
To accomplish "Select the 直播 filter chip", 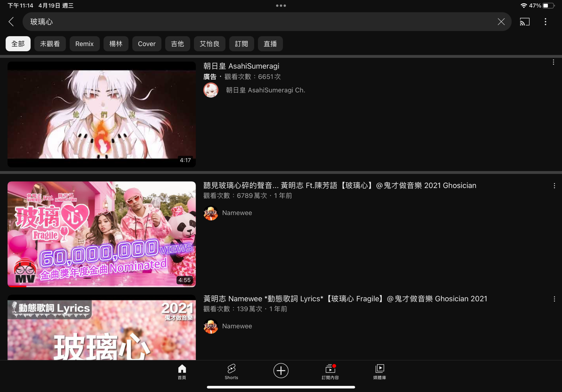I will click(x=270, y=44).
